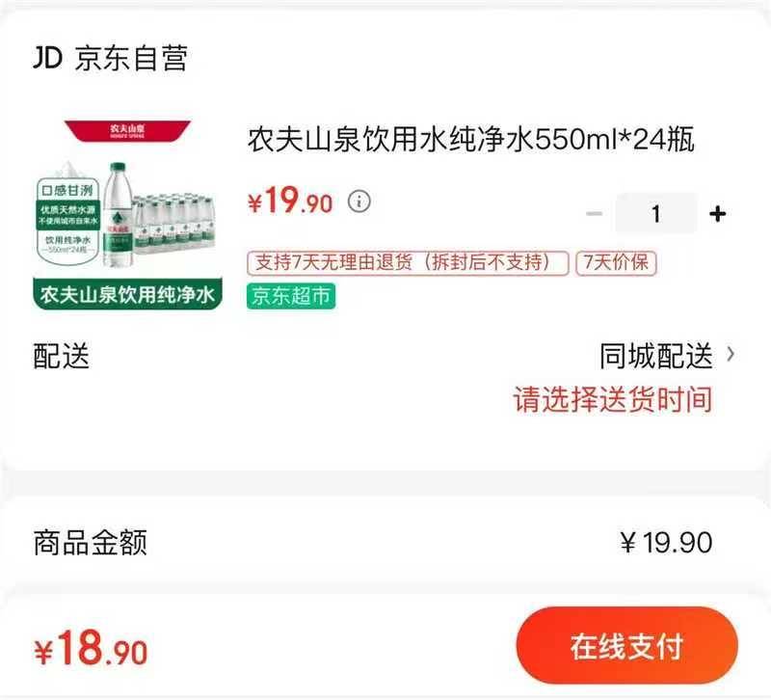
Task: Decrease quantity with the minus button
Action: click(x=594, y=213)
